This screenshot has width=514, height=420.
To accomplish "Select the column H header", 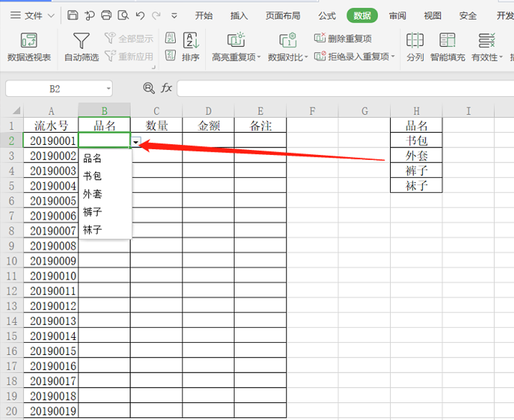I will [416, 111].
